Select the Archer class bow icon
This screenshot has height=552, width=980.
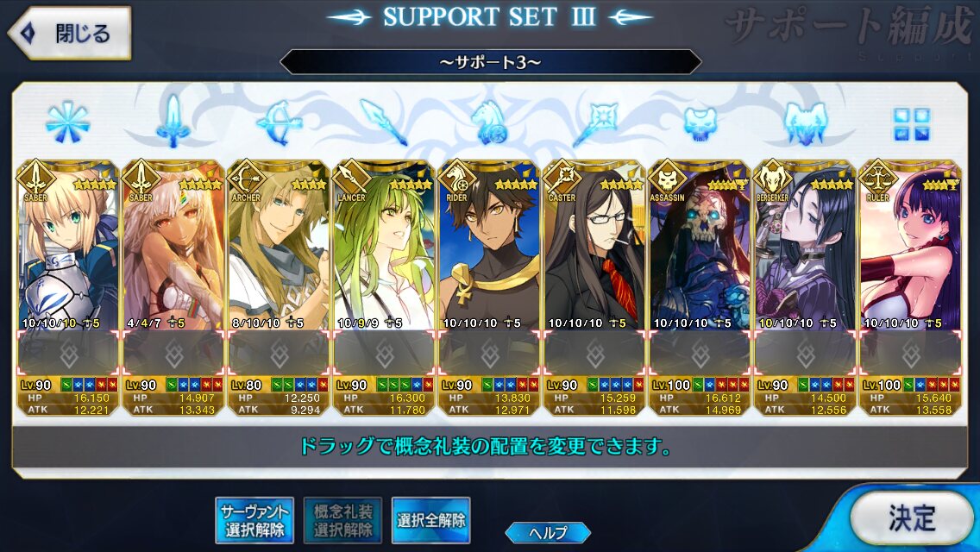pos(279,122)
